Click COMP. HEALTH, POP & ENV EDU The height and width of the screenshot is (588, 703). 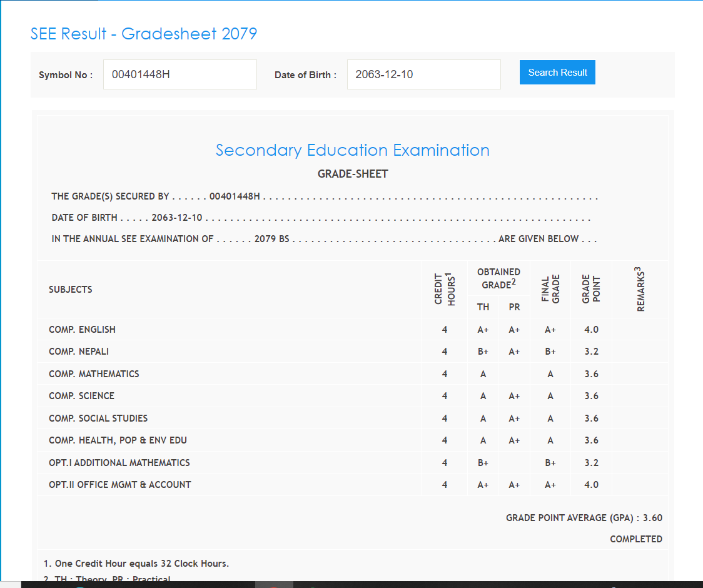[118, 440]
